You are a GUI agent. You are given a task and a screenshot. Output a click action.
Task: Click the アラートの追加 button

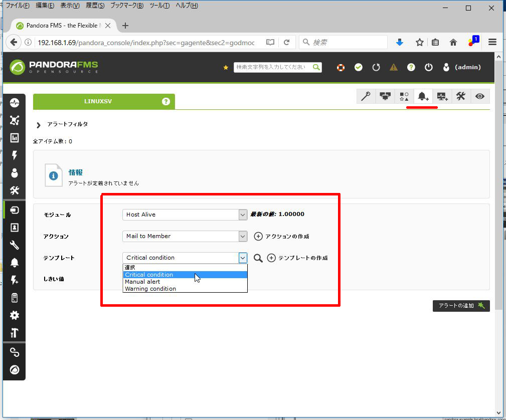coord(461,306)
